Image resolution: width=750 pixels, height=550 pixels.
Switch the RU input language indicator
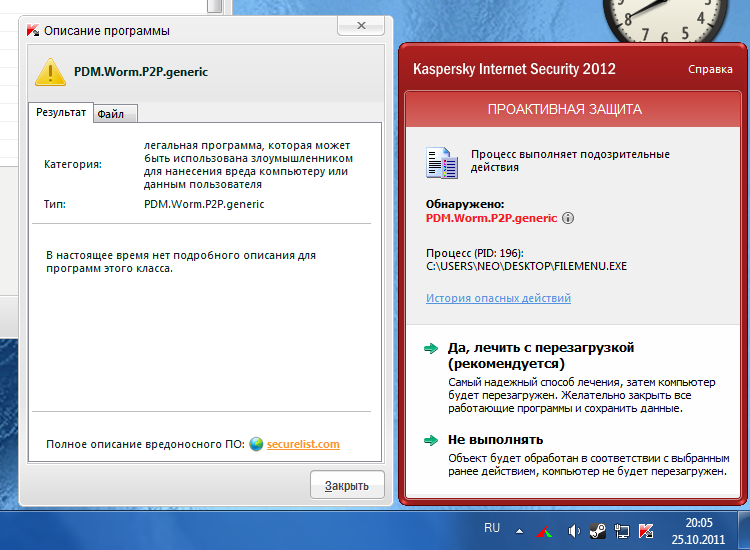(492, 528)
